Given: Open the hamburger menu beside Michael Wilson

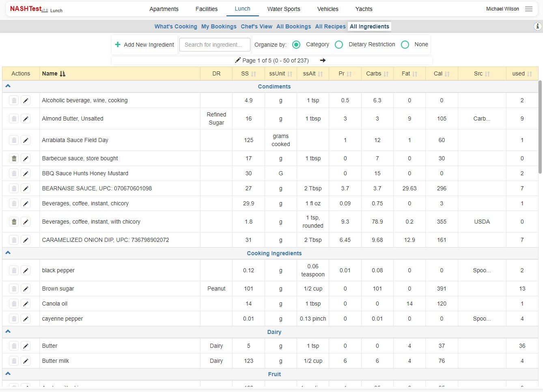Looking at the screenshot, I should (528, 9).
